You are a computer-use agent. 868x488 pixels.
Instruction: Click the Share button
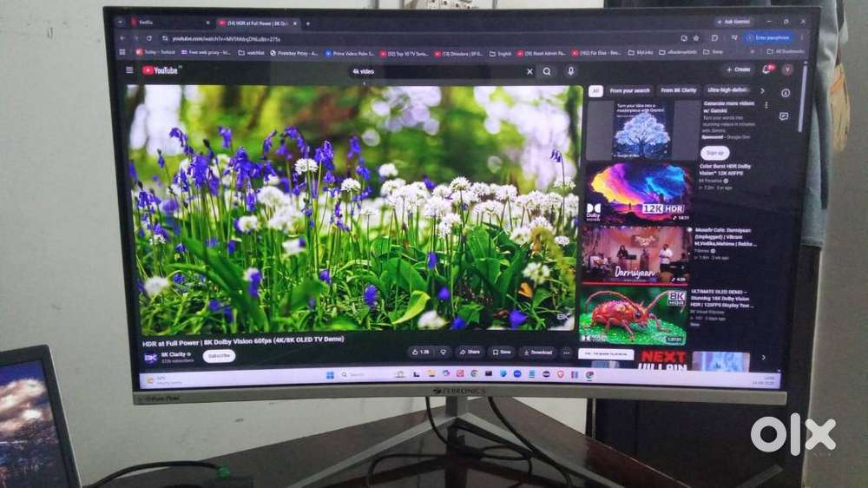470,352
